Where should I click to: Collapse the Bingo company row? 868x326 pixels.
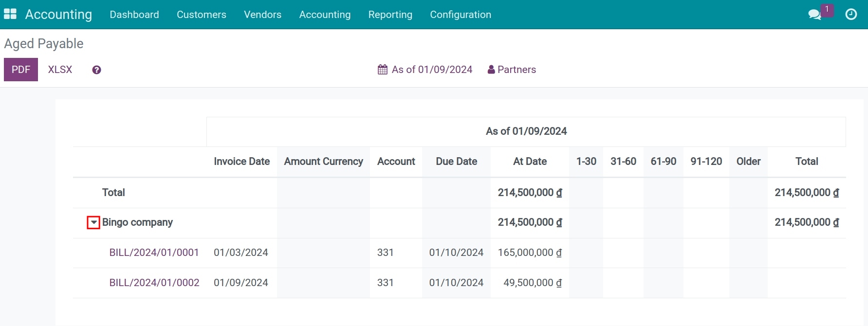93,222
